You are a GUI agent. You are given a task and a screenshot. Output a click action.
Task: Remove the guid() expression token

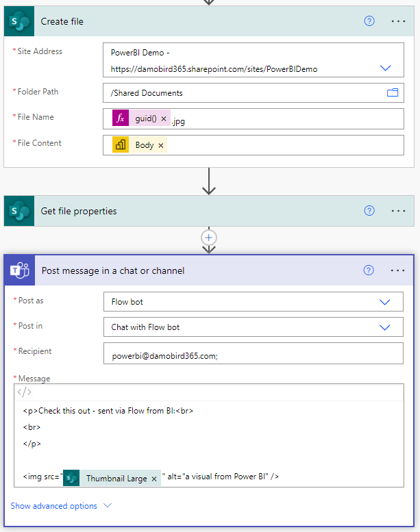[x=164, y=118]
